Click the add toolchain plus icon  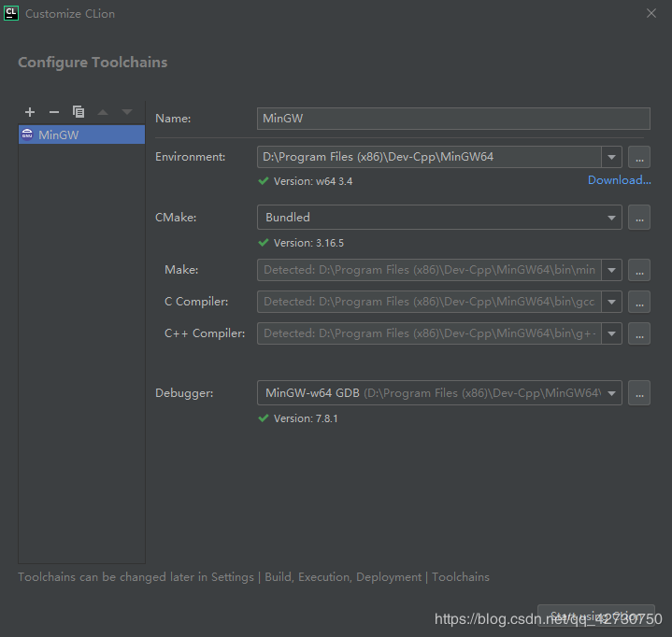click(30, 112)
